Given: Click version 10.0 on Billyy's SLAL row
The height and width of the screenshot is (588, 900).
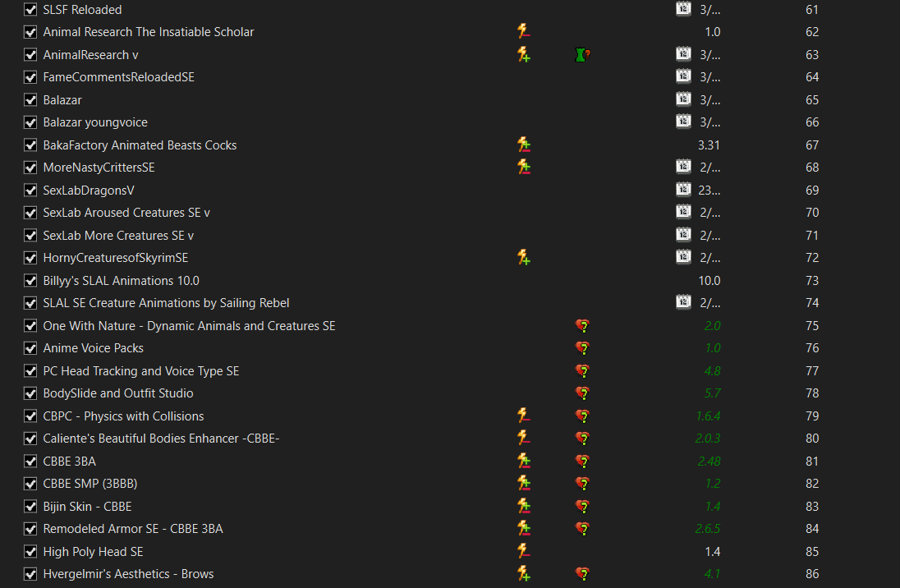Looking at the screenshot, I should (709, 281).
